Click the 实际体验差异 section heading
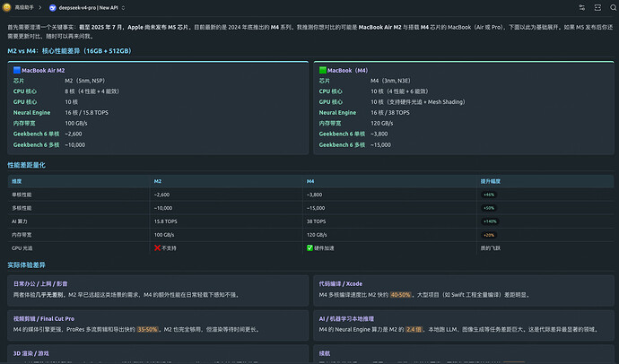This screenshot has height=364, width=619. [26, 265]
